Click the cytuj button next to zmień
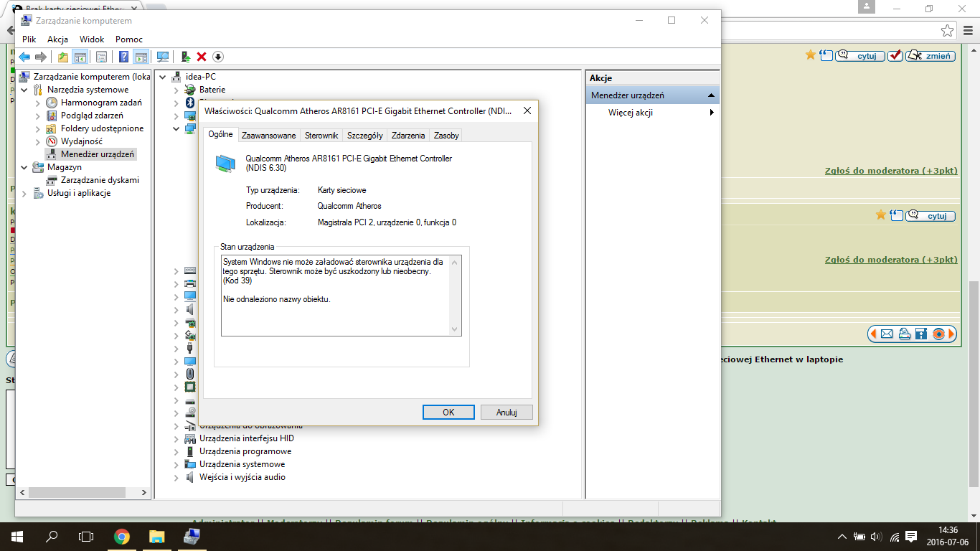 tap(859, 55)
